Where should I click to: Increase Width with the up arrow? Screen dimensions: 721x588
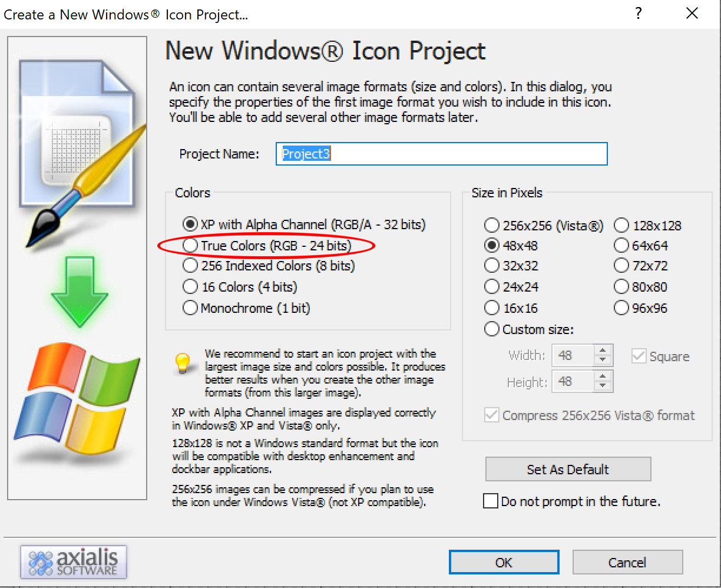click(x=602, y=351)
